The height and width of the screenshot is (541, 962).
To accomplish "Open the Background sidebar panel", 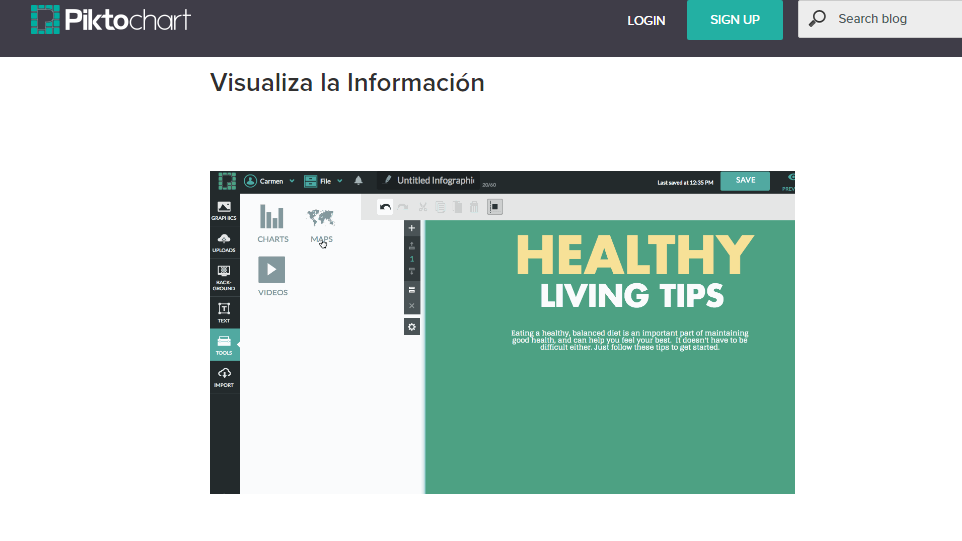I will coord(224,277).
